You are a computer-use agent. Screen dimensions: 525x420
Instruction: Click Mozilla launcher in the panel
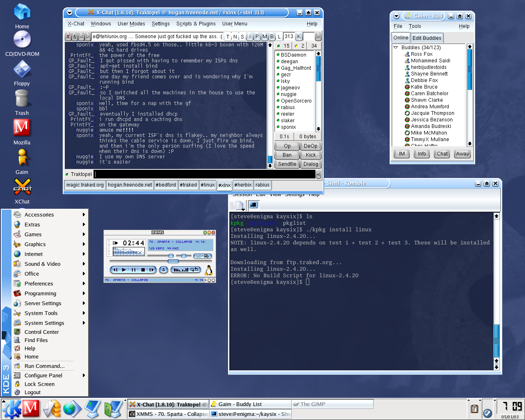31,409
